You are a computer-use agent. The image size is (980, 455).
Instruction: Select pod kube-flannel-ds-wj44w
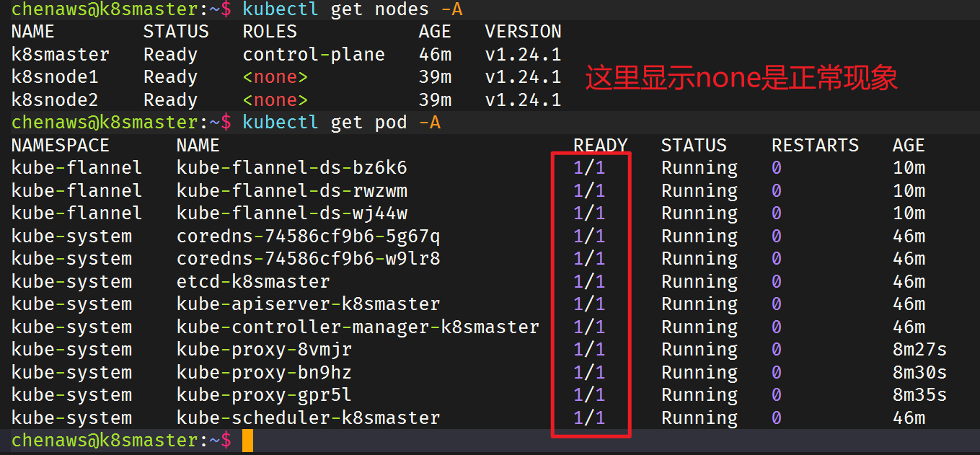pos(291,213)
